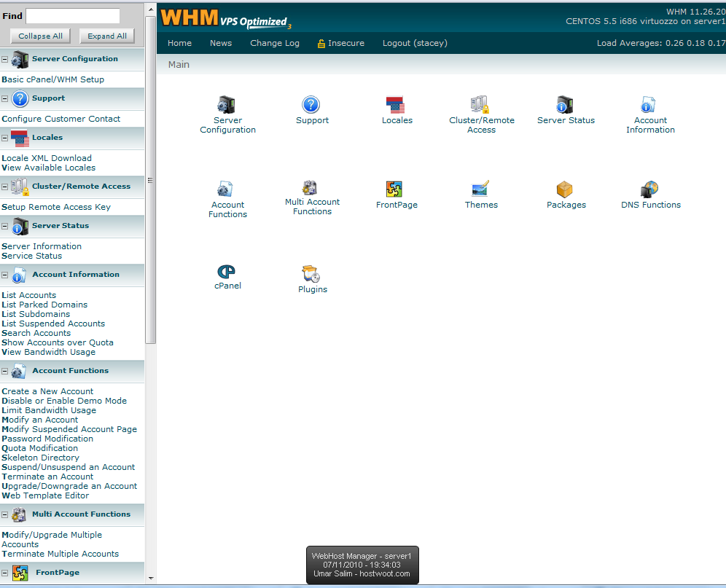Open the Plugins icon

[311, 274]
